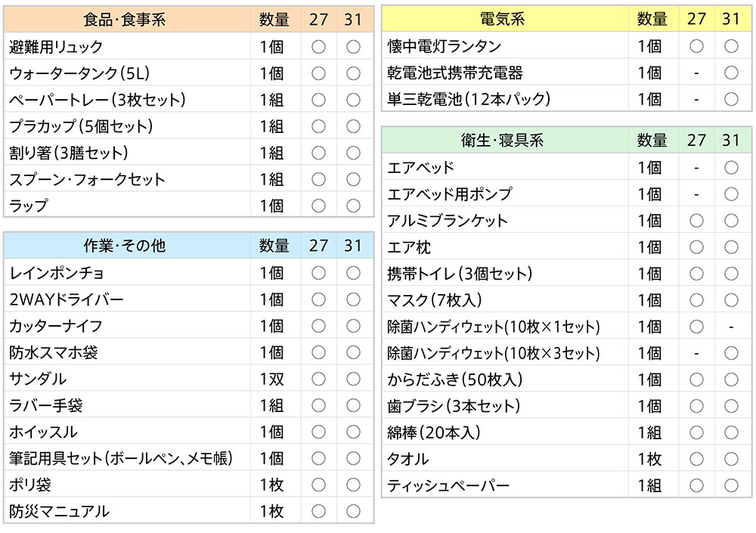
Task: Click the 27 column circle for レインポンチョ
Action: [318, 273]
